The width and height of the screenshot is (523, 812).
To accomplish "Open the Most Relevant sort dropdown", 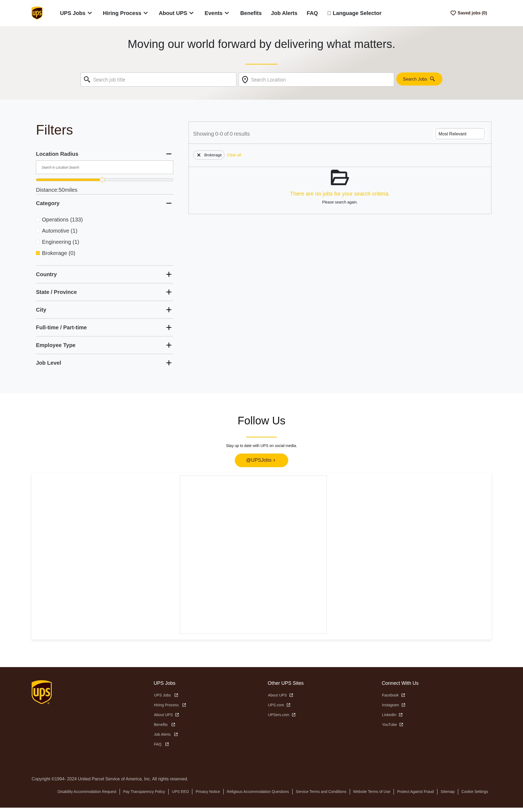I will 460,134.
